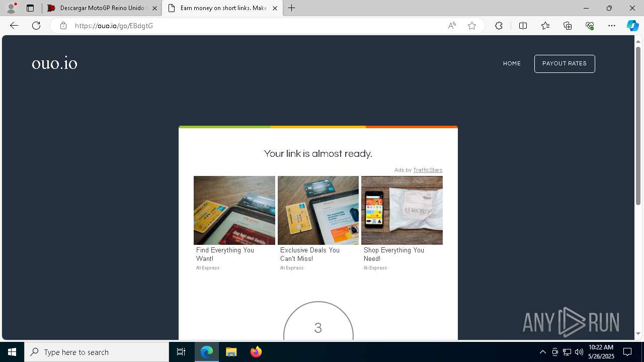The image size is (644, 362).
Task: Open Task View on the taskbar
Action: tap(181, 352)
